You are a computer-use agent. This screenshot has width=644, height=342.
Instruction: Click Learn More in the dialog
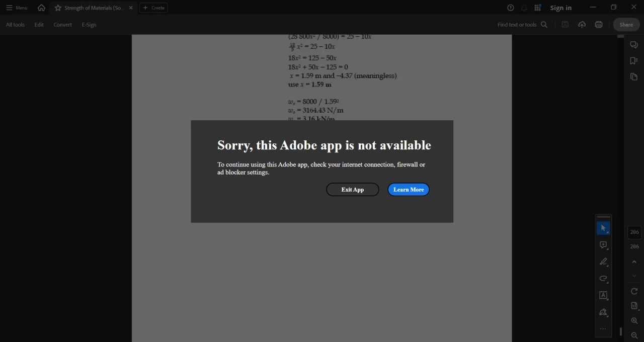click(x=409, y=190)
